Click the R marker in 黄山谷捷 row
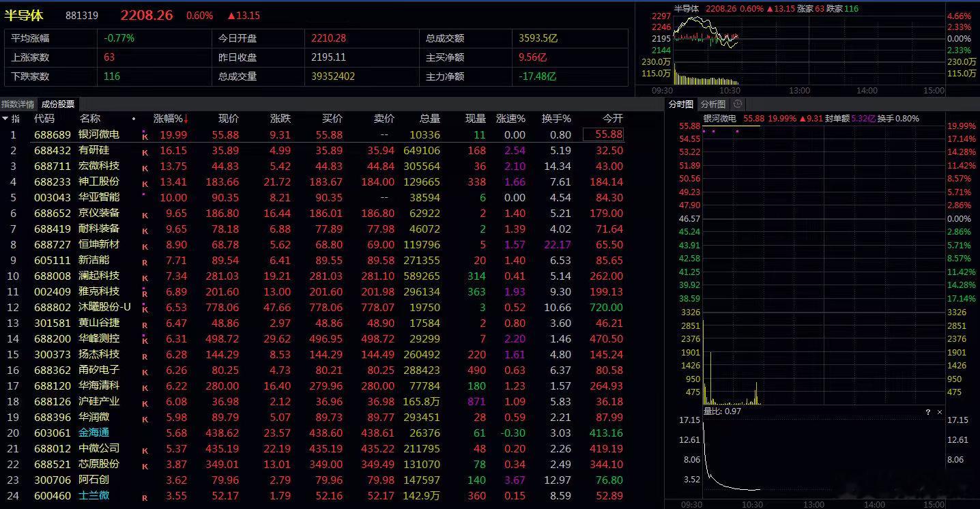Image resolution: width=980 pixels, height=509 pixels. coord(145,325)
